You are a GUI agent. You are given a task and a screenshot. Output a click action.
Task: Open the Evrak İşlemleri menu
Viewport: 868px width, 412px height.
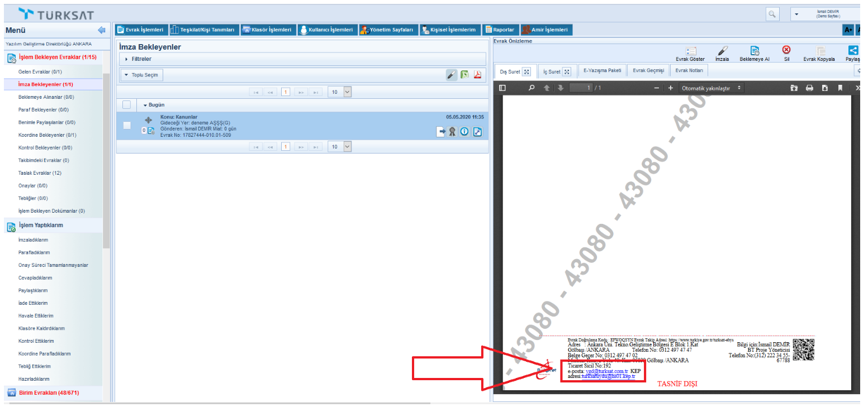pos(141,30)
